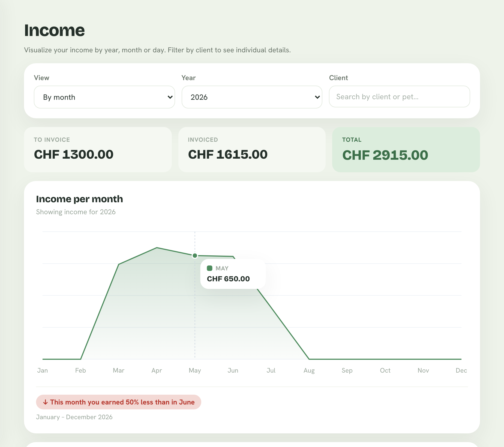The image size is (504, 447).
Task: Click the To Invoice CHF 1300.00 card
Action: [98, 149]
